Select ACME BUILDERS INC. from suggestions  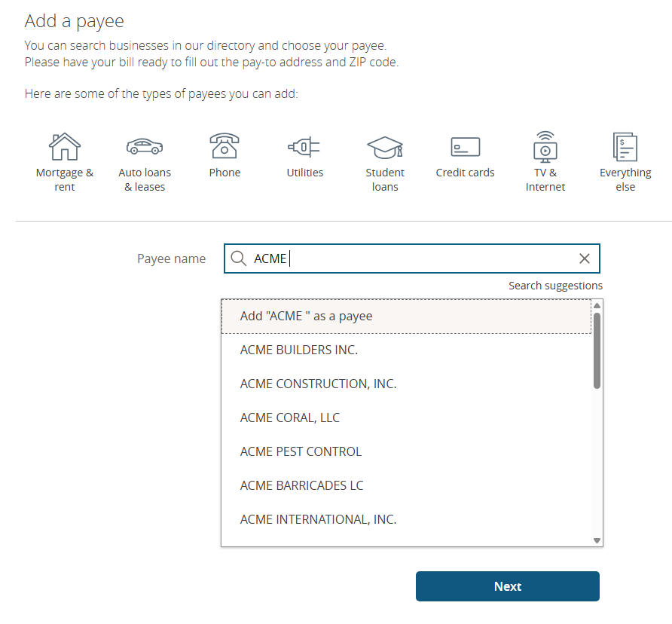tap(406, 350)
